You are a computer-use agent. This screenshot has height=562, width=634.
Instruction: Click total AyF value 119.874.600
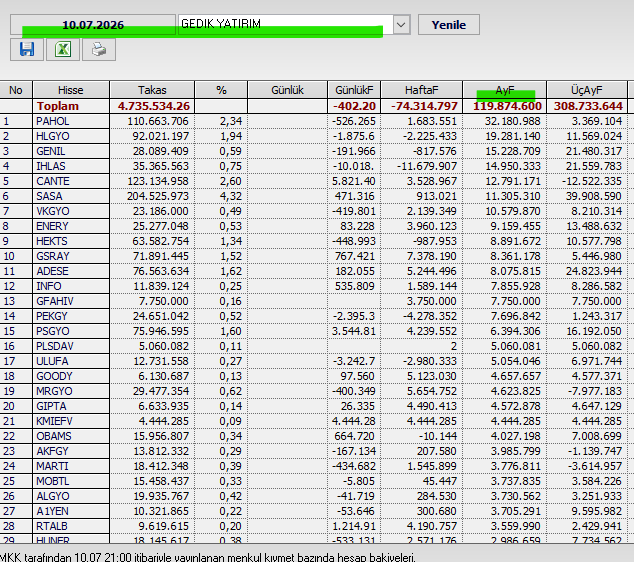tap(507, 106)
